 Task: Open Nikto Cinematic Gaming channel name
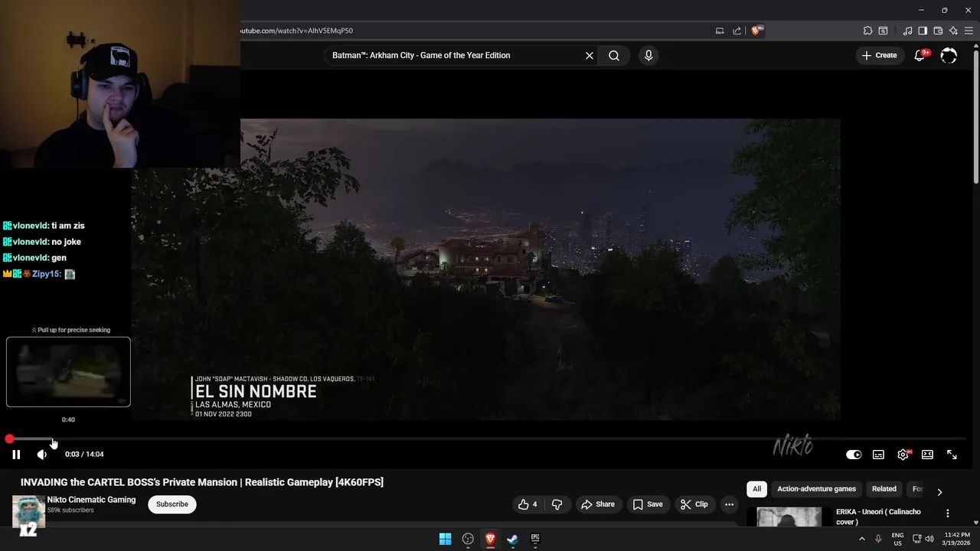(x=91, y=500)
